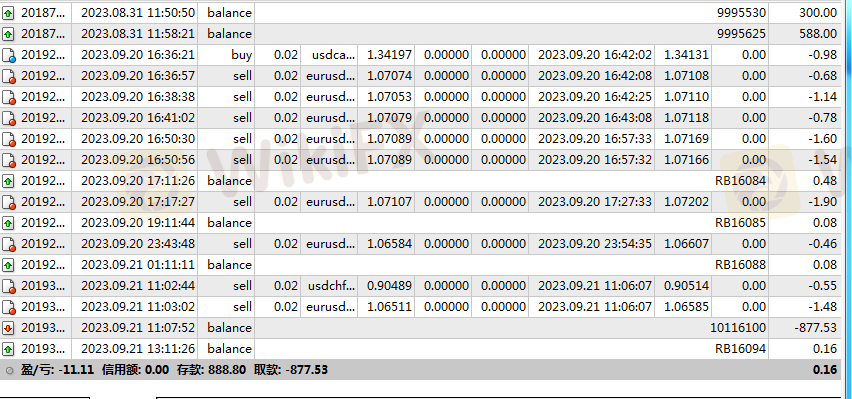The width and height of the screenshot is (852, 399).
Task: Click the -1.14 profit value
Action: [x=822, y=97]
